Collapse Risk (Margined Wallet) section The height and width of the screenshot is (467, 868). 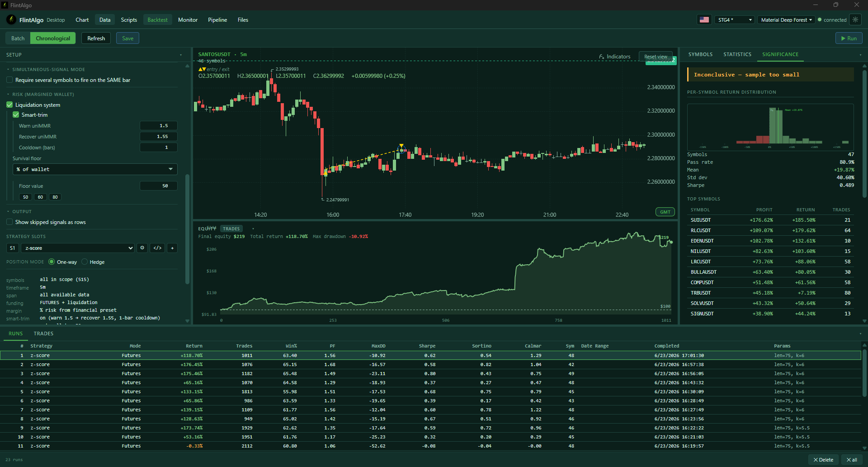coord(8,95)
